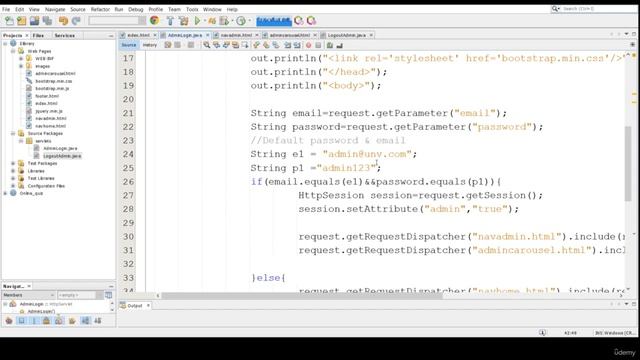Expand the Test Packages node
640x360 pixels.
13,163
